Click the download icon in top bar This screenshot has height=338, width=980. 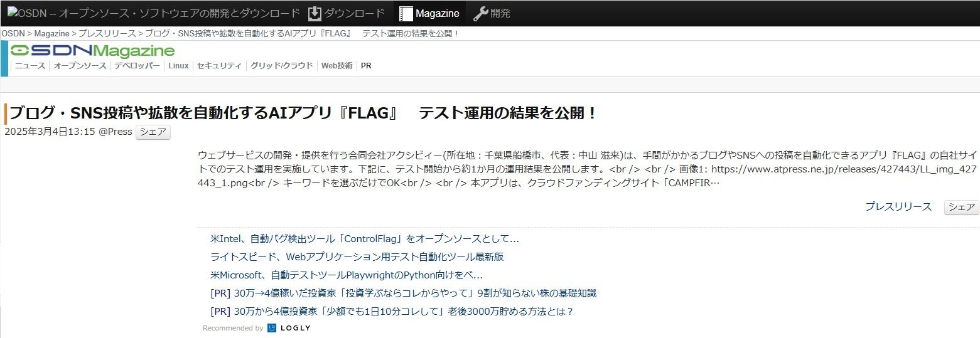(315, 13)
